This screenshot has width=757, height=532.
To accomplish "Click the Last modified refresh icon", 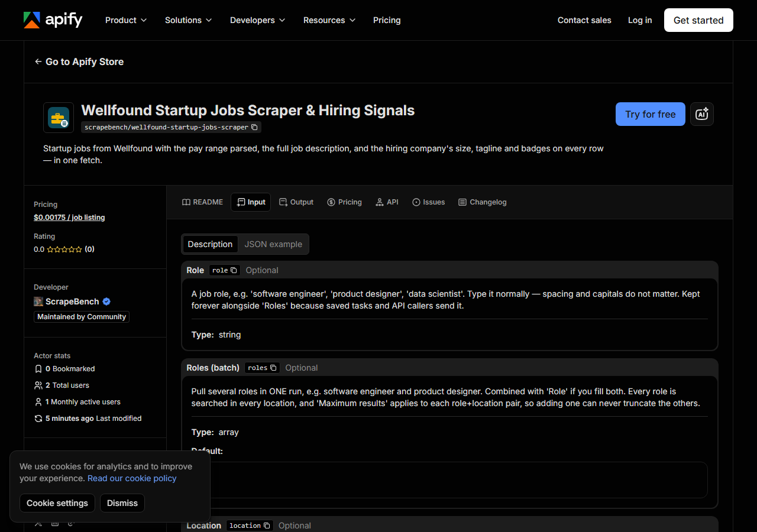I will coord(38,419).
